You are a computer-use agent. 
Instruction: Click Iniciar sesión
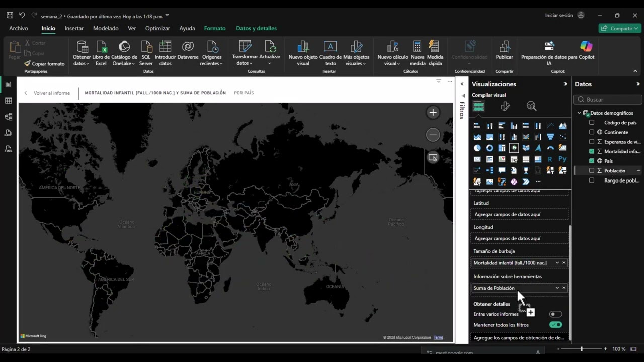(559, 15)
